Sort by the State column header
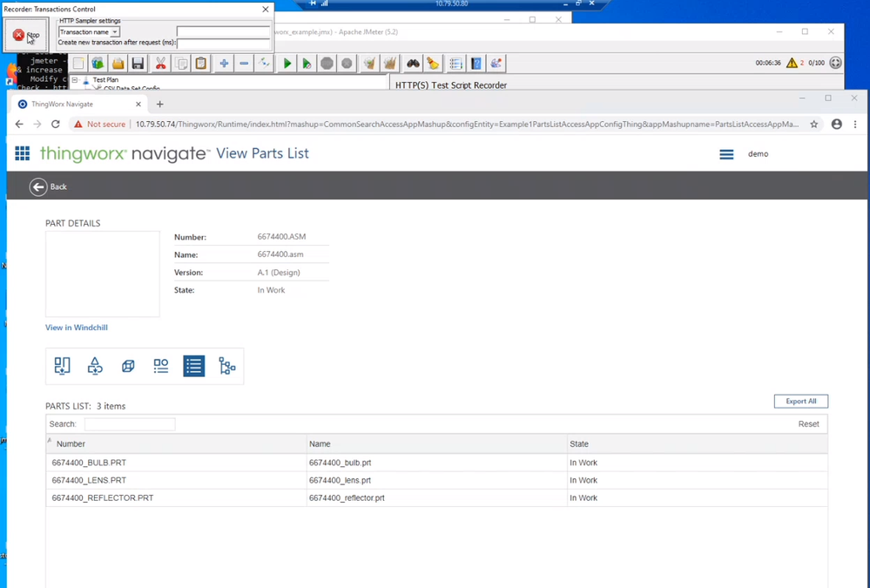This screenshot has height=588, width=870. coord(697,444)
